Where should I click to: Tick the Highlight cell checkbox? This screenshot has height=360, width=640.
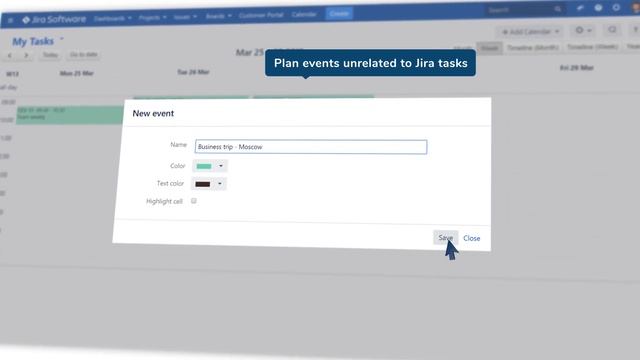tap(194, 201)
